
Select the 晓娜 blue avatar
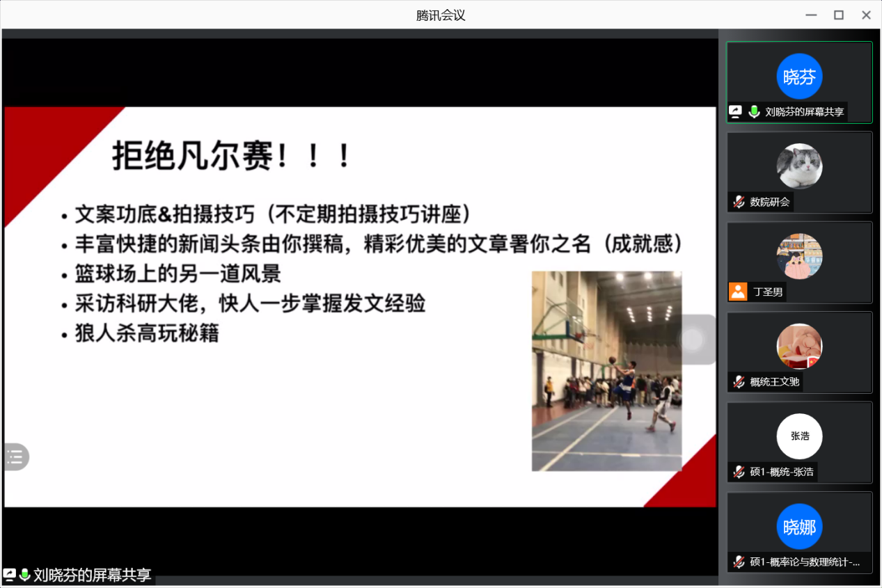point(799,527)
